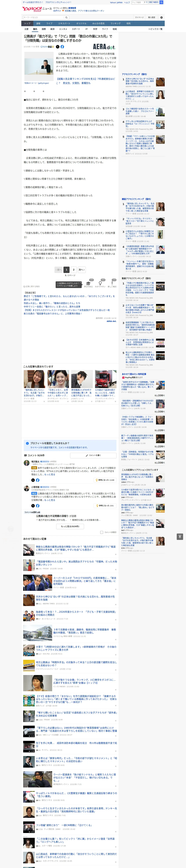Click 小菅将樹's avatar in the comments
This screenshot has width=186, height=868.
point(26,488)
